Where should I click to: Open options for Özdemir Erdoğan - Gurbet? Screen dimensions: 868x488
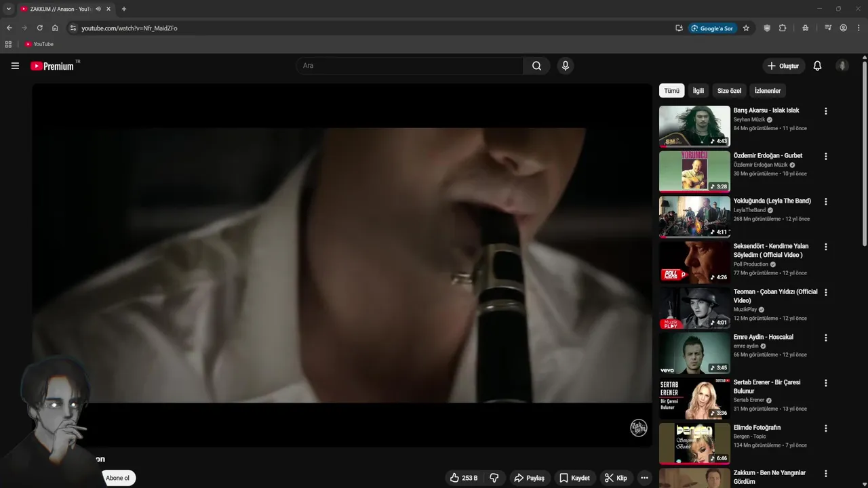pyautogui.click(x=825, y=157)
